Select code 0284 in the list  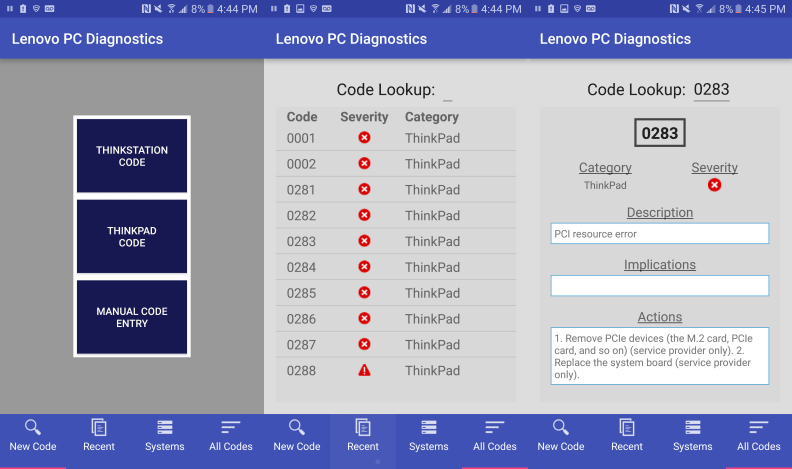[x=396, y=267]
